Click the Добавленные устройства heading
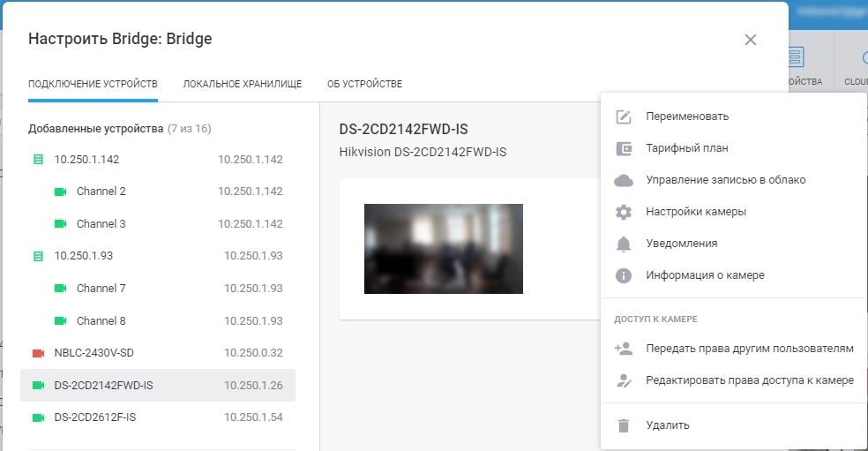 [96, 129]
